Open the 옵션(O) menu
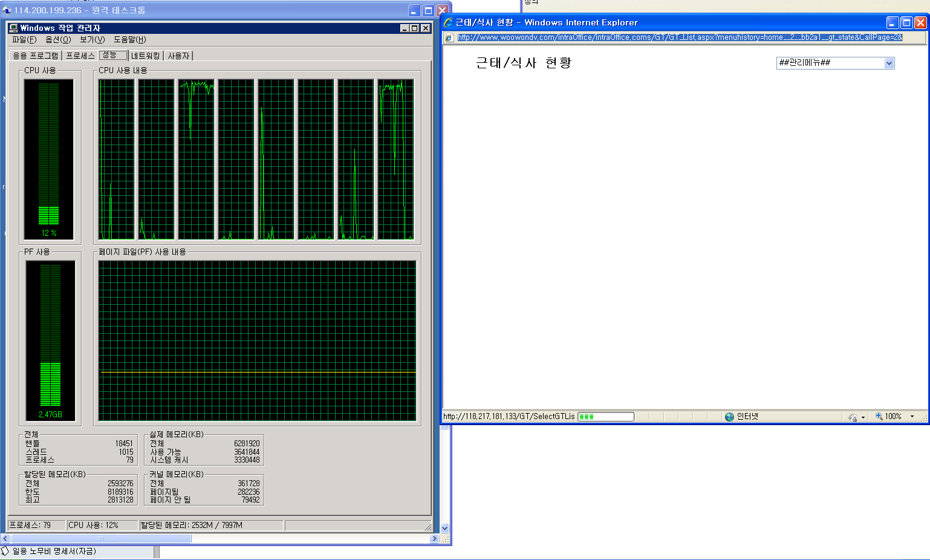The height and width of the screenshot is (560, 930). [58, 40]
